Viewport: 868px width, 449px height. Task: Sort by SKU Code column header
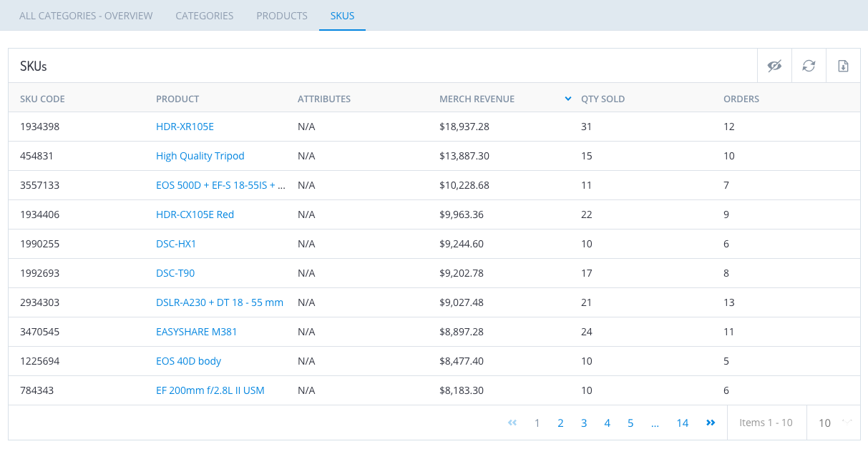click(x=42, y=99)
